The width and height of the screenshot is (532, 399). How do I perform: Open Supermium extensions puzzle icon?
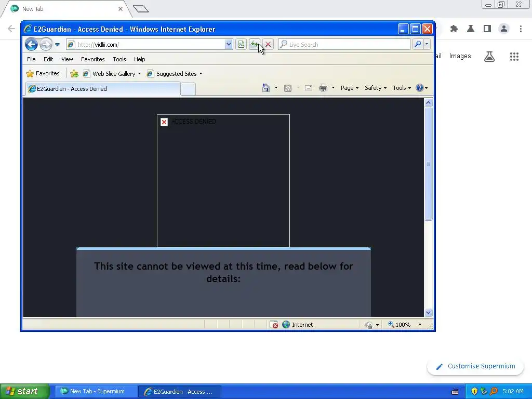tap(454, 29)
